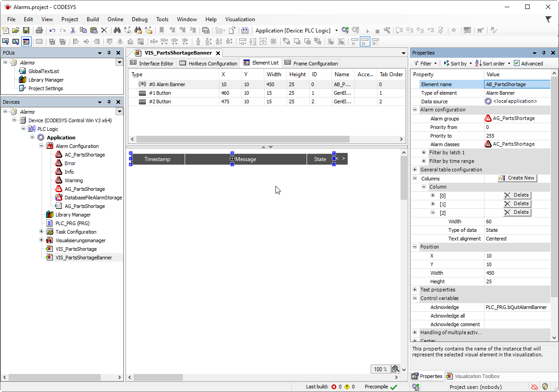This screenshot has width=559, height=392.
Task: Select VIS_PartsShortage in the Devices tree
Action: (76, 249)
